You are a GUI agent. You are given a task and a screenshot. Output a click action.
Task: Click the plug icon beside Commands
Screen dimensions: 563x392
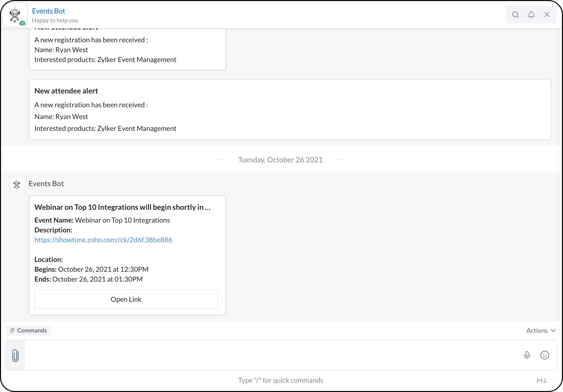click(x=12, y=331)
